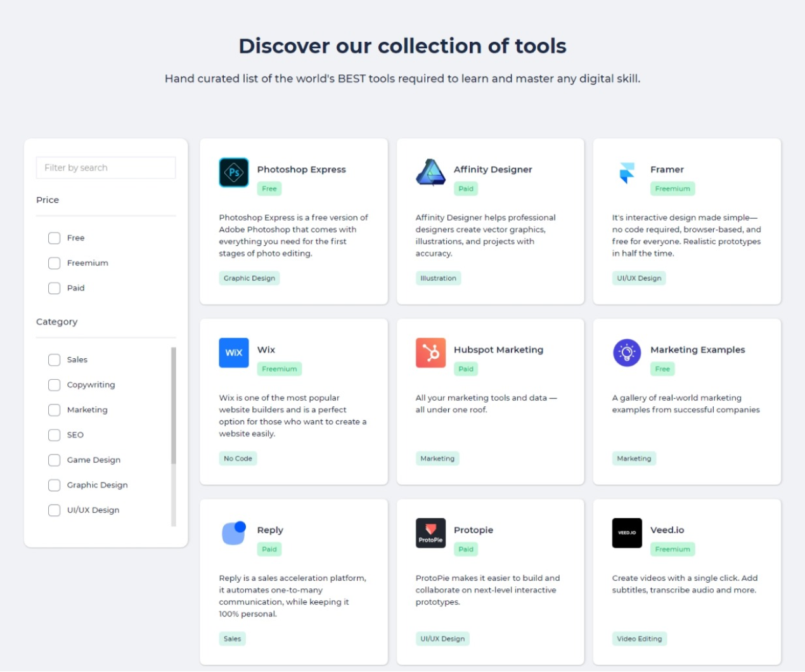Toggle the UI/UX Design category checkbox
The width and height of the screenshot is (805, 672).
(54, 510)
